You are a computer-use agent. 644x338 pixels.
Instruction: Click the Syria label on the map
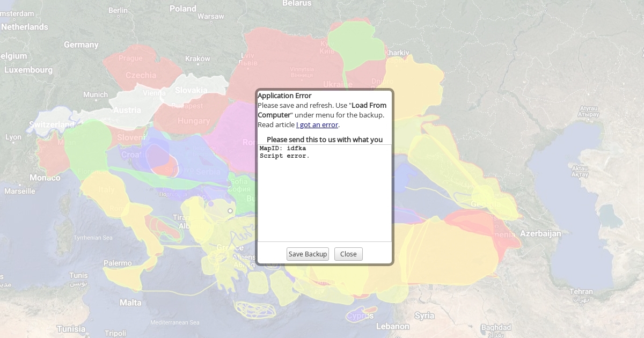(425, 315)
